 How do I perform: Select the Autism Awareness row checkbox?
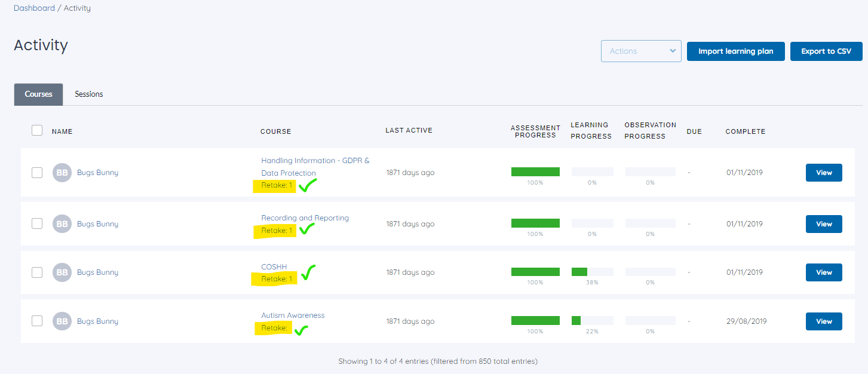point(37,321)
